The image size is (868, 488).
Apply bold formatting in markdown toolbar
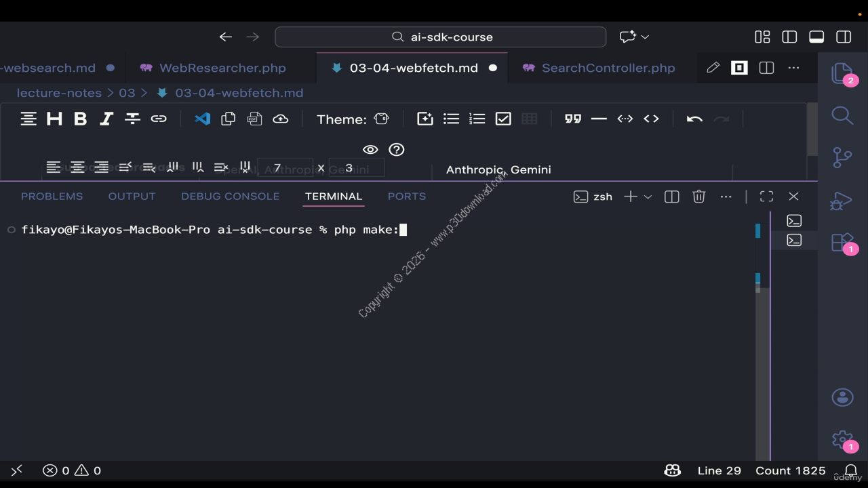click(80, 119)
